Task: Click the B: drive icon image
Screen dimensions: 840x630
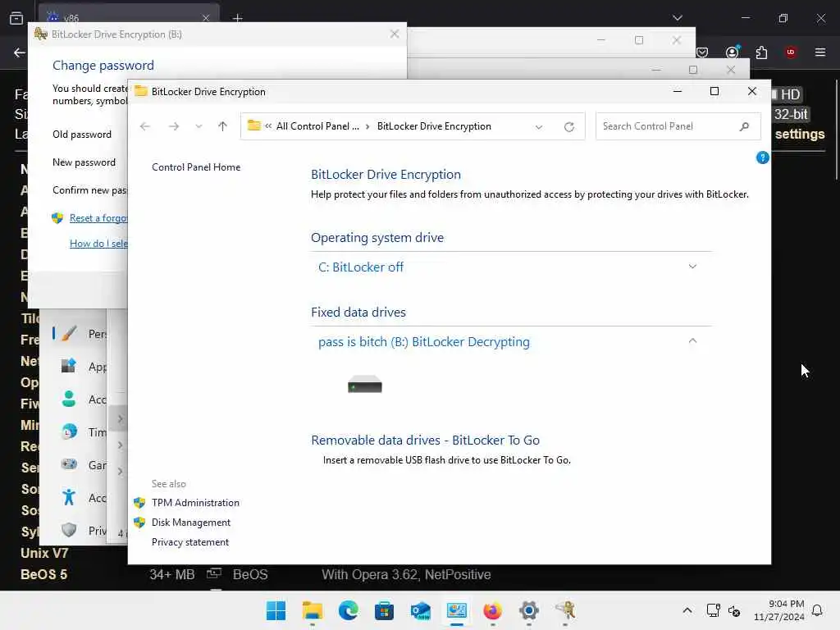Action: 365,384
